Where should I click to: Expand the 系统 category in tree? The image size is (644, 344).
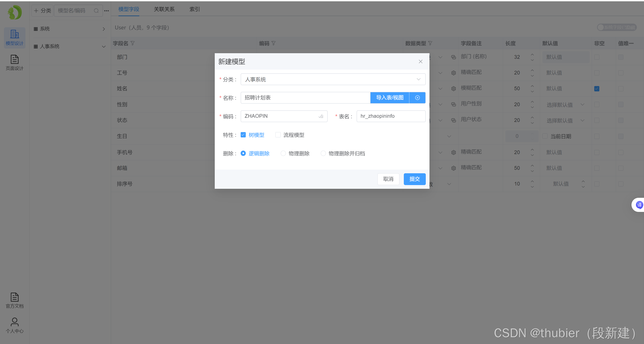click(x=103, y=29)
